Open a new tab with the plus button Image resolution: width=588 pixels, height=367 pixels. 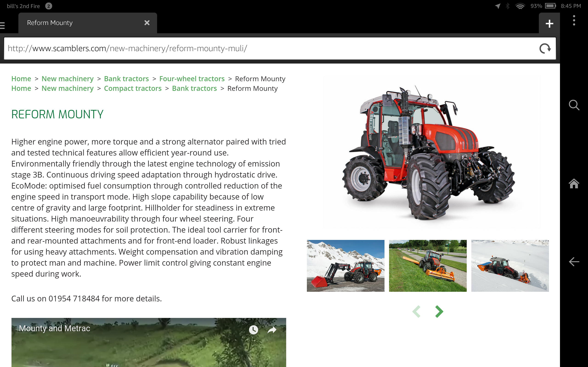pos(549,24)
